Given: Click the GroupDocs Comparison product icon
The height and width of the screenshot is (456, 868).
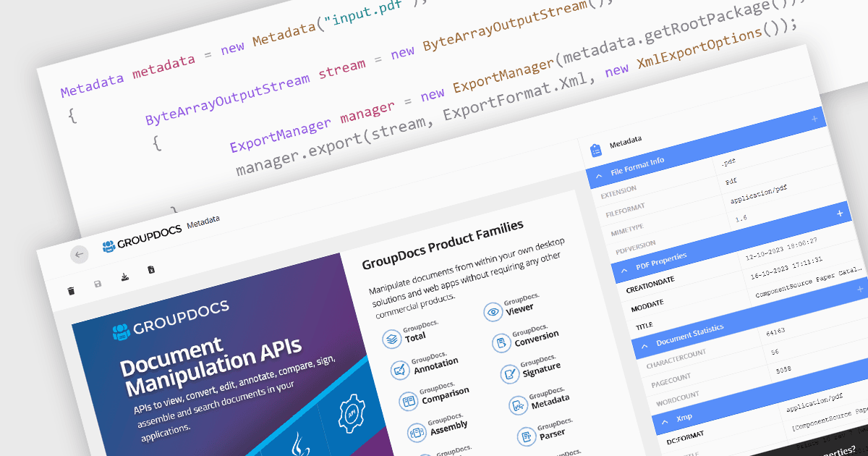Looking at the screenshot, I should [409, 401].
